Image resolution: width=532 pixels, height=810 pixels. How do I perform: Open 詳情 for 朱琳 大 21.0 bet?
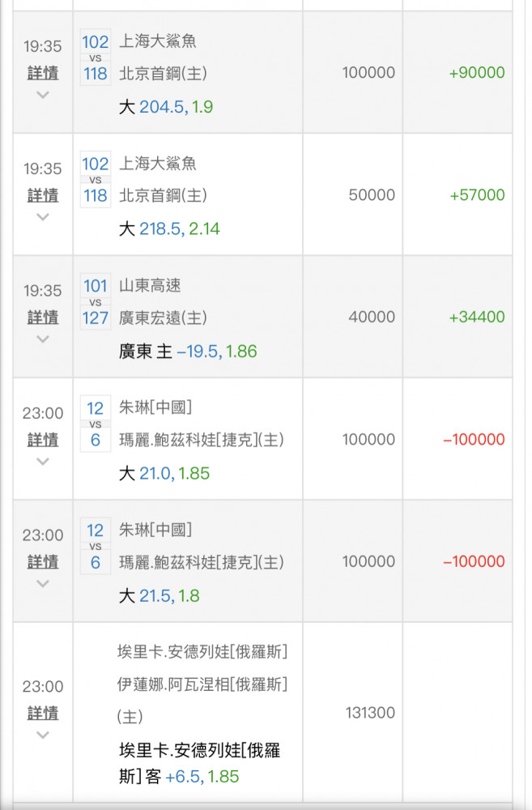point(43,440)
